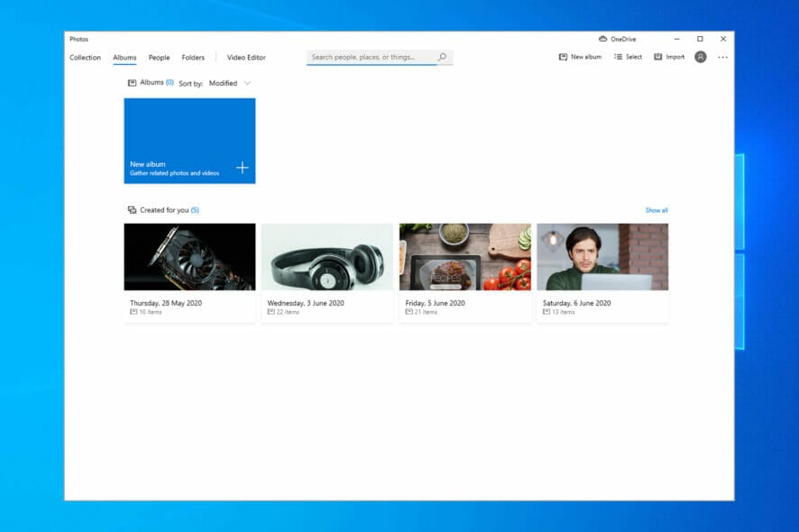Click the New album toolbar icon
The image size is (799, 532).
(x=564, y=57)
